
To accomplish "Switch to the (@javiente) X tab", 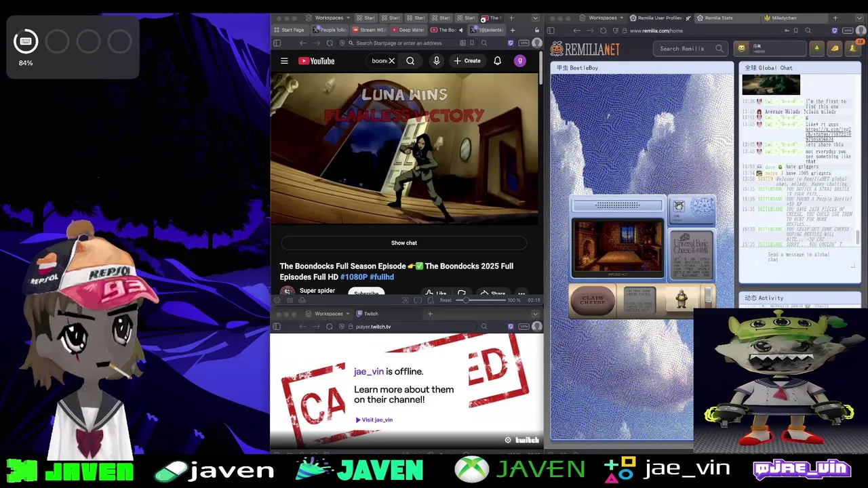I will [488, 30].
